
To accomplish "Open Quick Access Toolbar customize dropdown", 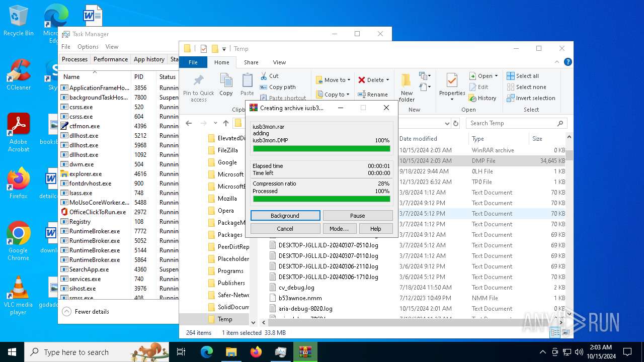I will coord(224,49).
